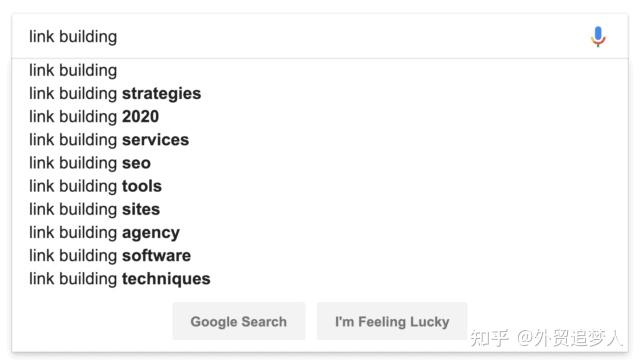Click the microphone voice search icon
Viewport: 640px width, 364px height.
598,37
